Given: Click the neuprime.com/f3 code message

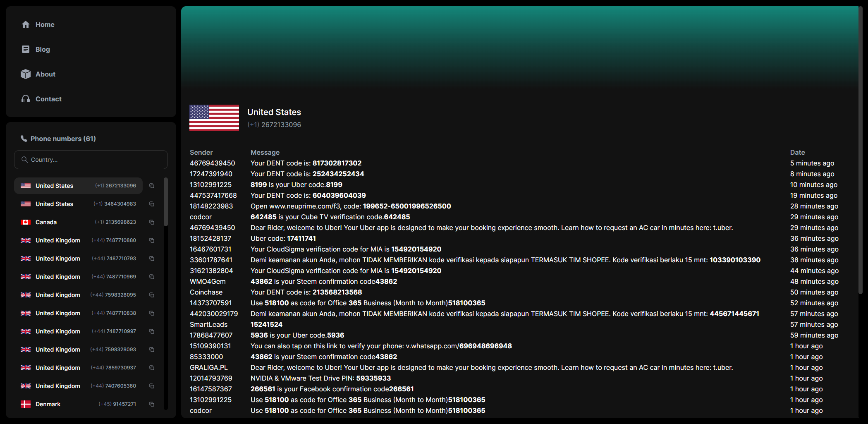Looking at the screenshot, I should click(x=351, y=206).
